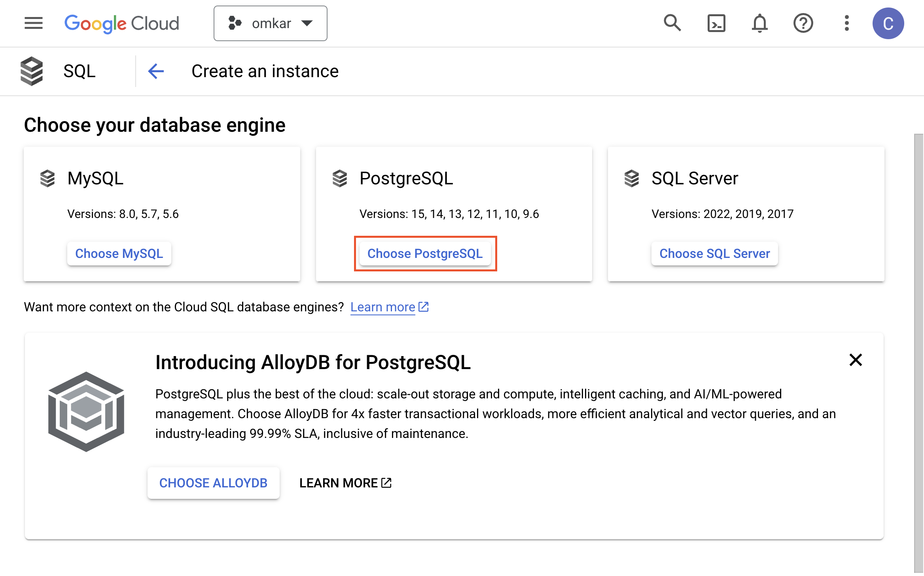This screenshot has width=924, height=576.
Task: Click the user account avatar C
Action: pyautogui.click(x=888, y=23)
